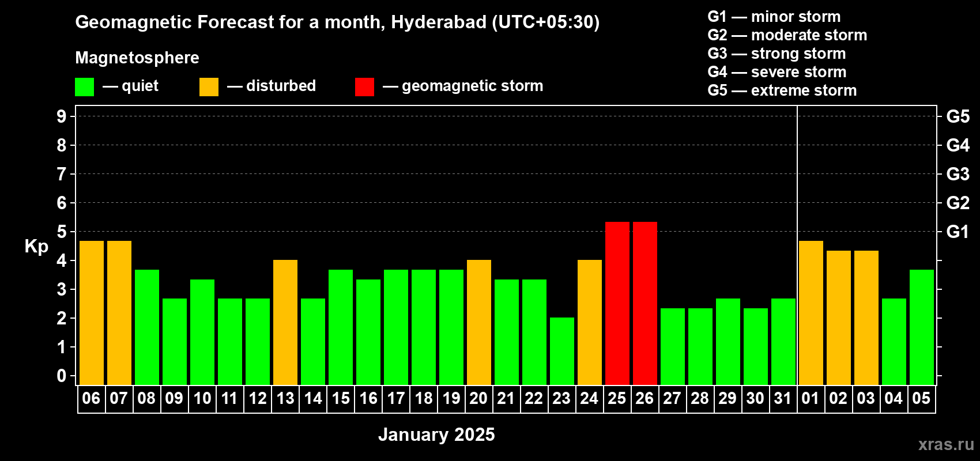Click the orange bar for date 07
980x461 pixels.
click(119, 313)
